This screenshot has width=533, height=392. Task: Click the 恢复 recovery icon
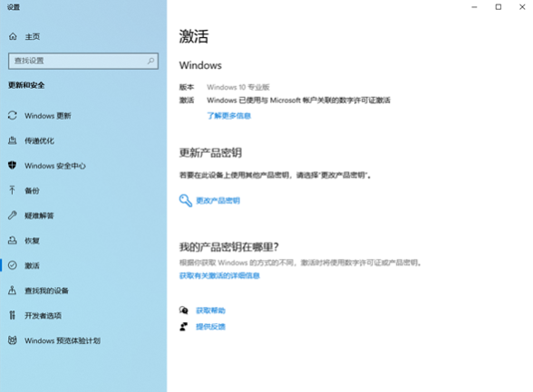coord(13,240)
